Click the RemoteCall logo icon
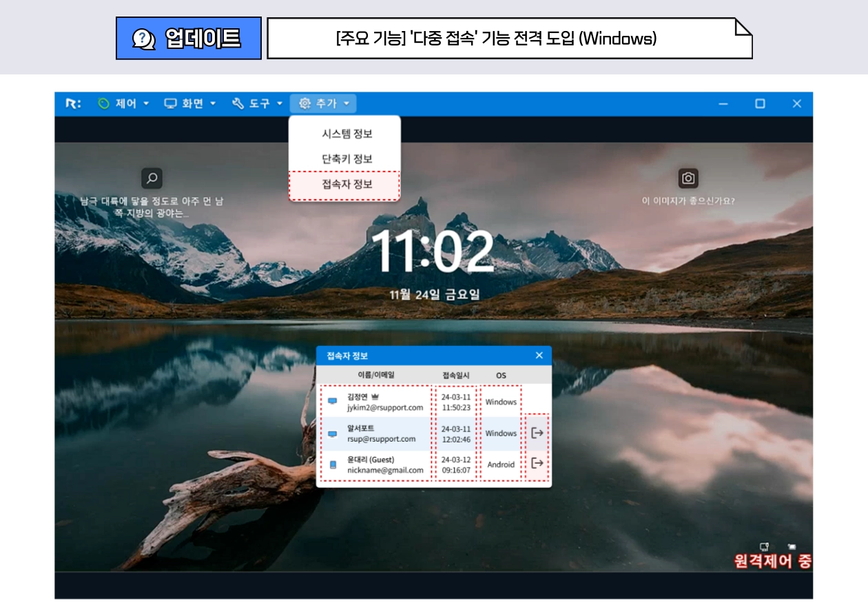 click(x=73, y=103)
